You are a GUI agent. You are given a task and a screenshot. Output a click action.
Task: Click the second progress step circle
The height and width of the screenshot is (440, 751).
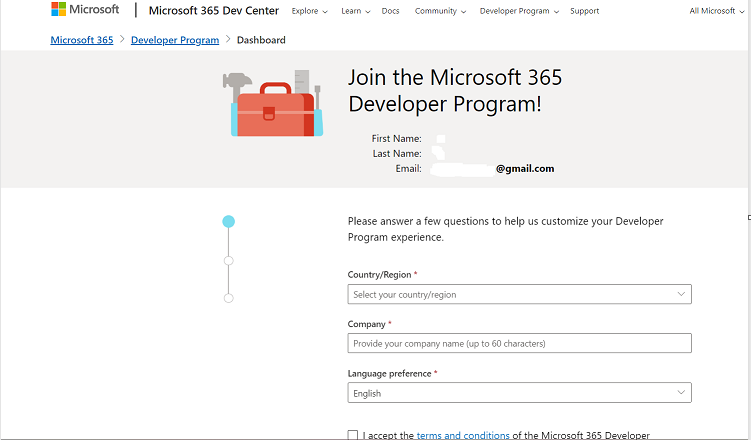229,260
